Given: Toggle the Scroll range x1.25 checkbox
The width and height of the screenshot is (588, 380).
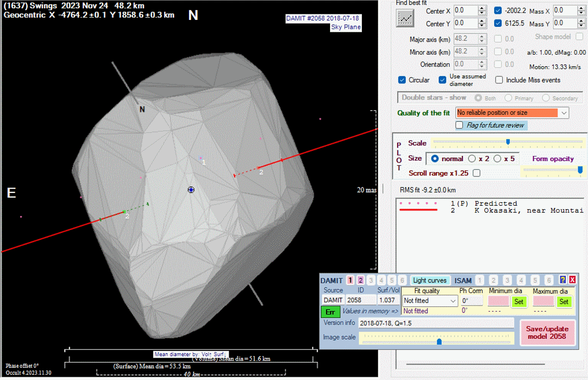Looking at the screenshot, I should [x=477, y=173].
